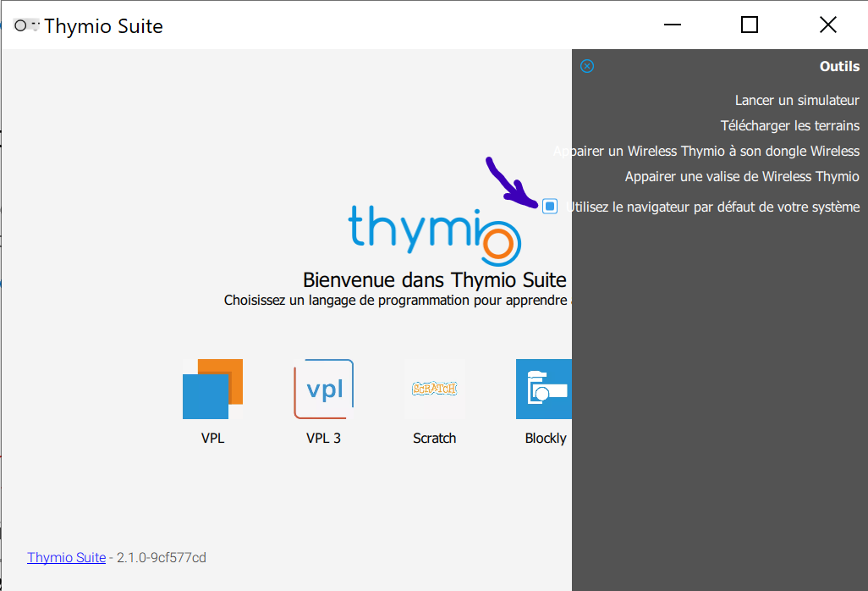Viewport: 868px width, 591px height.
Task: Select 'Appairer un Wireless Thymio à son dongle Wireless'
Action: point(706,152)
